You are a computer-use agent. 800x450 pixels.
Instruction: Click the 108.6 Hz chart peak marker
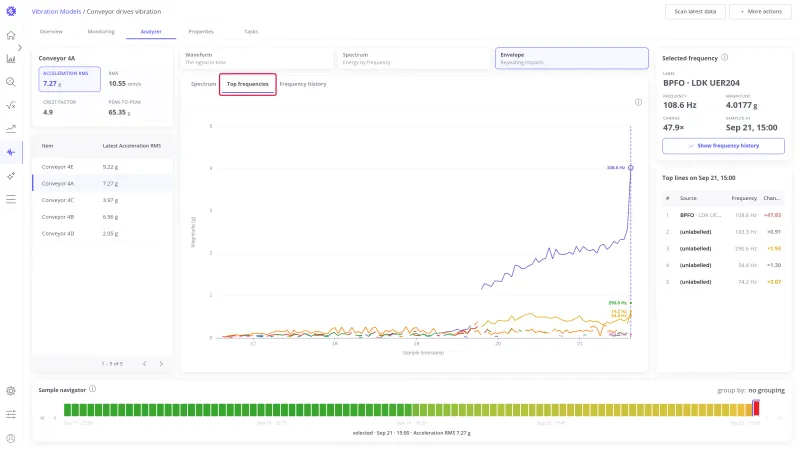click(631, 168)
